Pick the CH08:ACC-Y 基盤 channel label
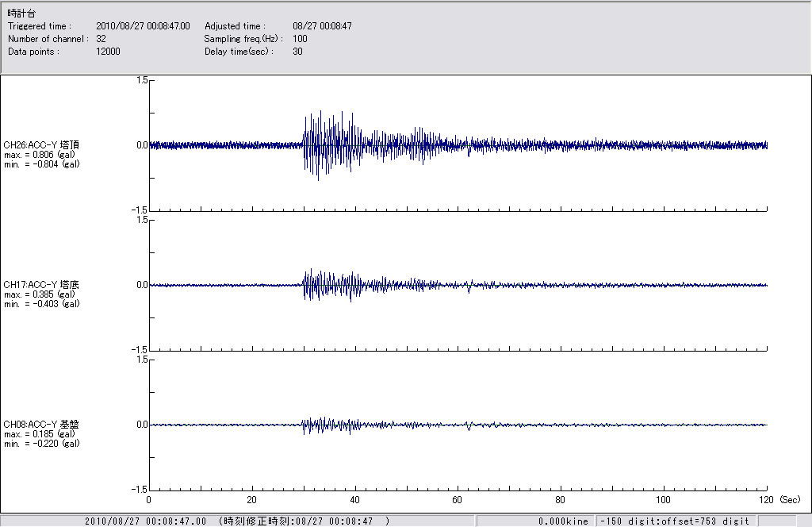The image size is (812, 527). coord(41,425)
